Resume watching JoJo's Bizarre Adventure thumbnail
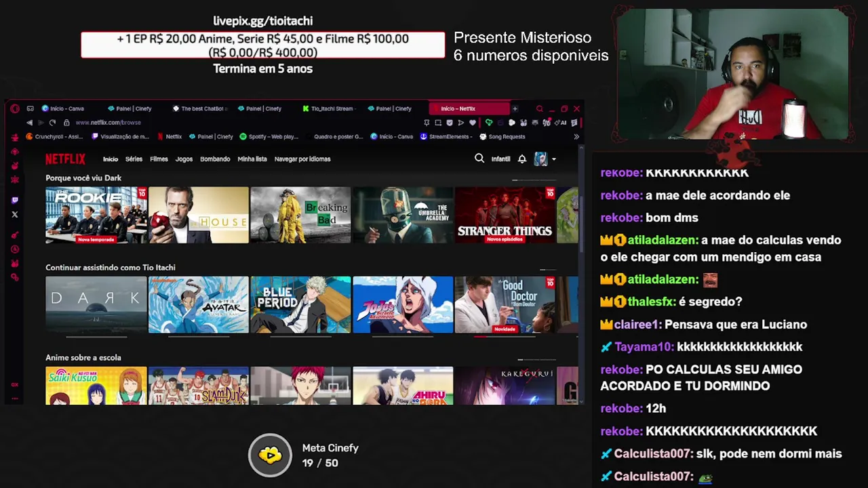This screenshot has height=488, width=868. (x=403, y=304)
